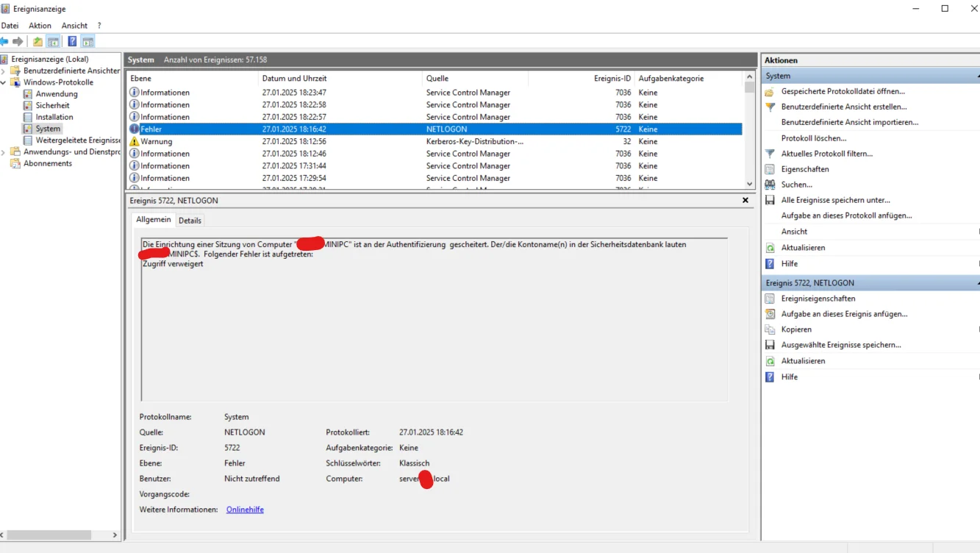This screenshot has height=553, width=980.
Task: Open the Ansicht menu in the menu bar
Action: (x=74, y=26)
